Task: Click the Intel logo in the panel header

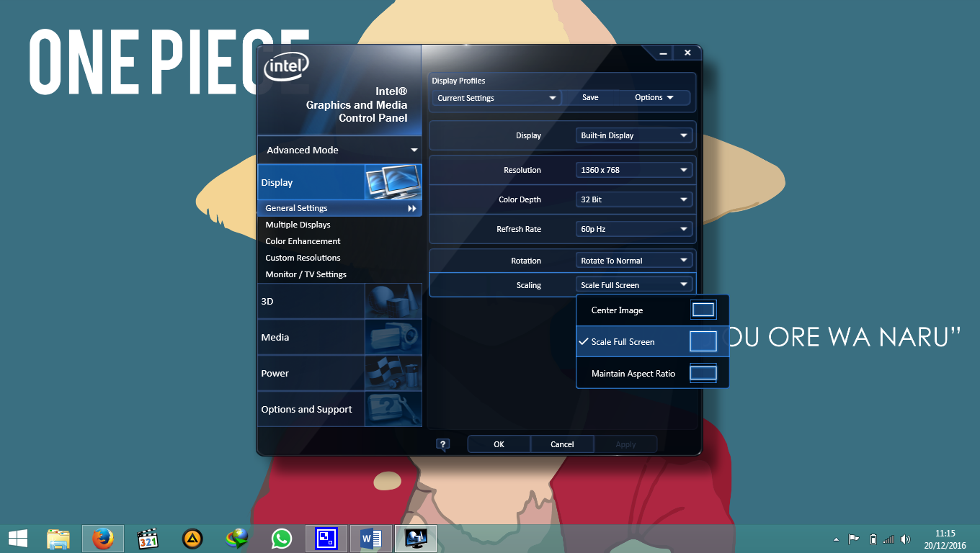Action: [288, 68]
